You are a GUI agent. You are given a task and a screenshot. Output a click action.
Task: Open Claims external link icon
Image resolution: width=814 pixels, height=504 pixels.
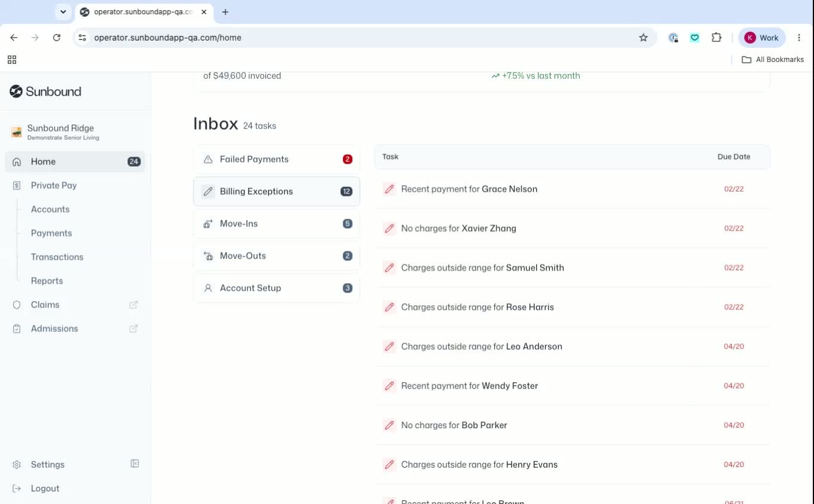click(x=134, y=305)
